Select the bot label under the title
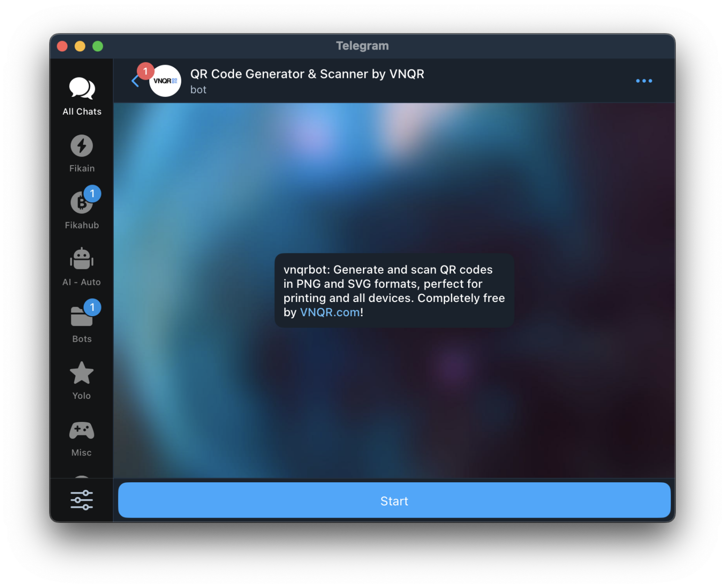 pos(198,90)
